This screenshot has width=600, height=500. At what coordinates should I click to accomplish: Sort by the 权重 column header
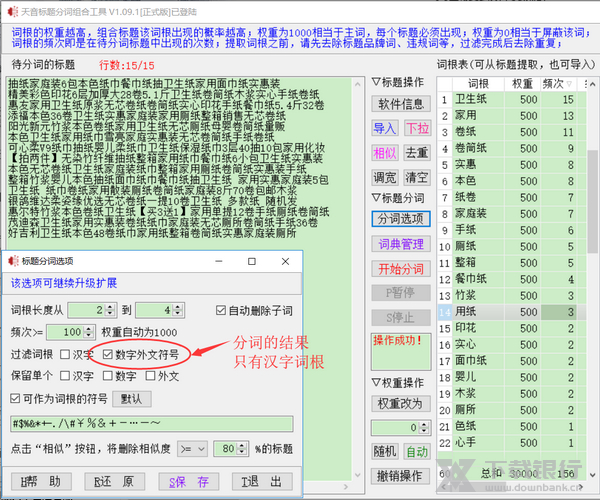(523, 84)
